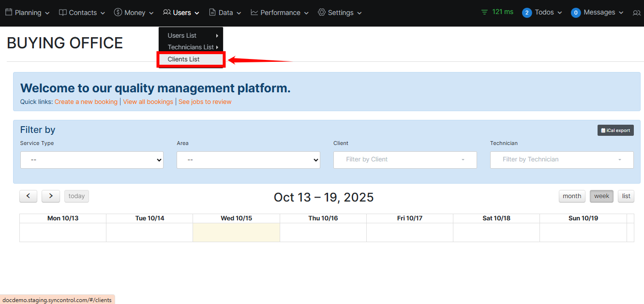
Task: Click the book icon beside Contacts
Action: [62, 13]
